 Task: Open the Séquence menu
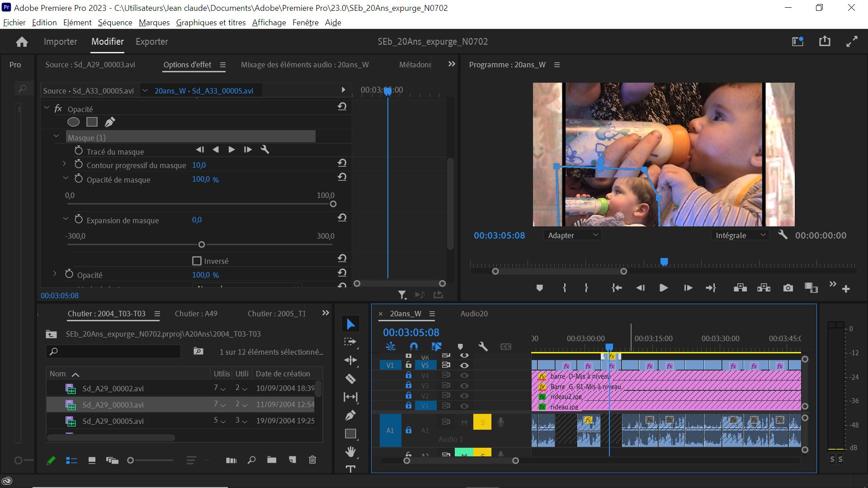pyautogui.click(x=115, y=23)
